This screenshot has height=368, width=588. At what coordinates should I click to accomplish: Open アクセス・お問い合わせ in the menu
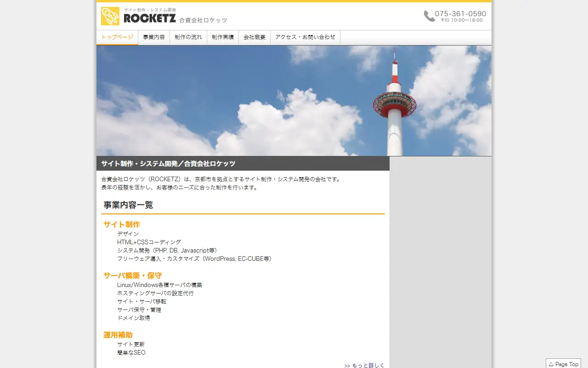pyautogui.click(x=305, y=37)
